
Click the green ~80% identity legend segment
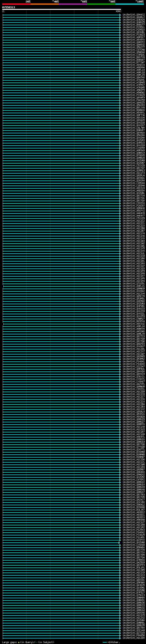click(x=101, y=4)
